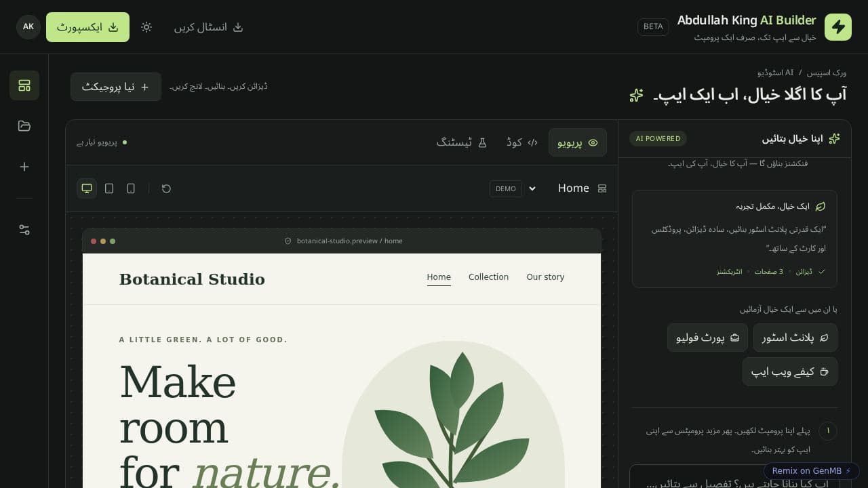Open the layout panel icon in left sidebar
Viewport: 868px width, 488px height.
point(24,85)
